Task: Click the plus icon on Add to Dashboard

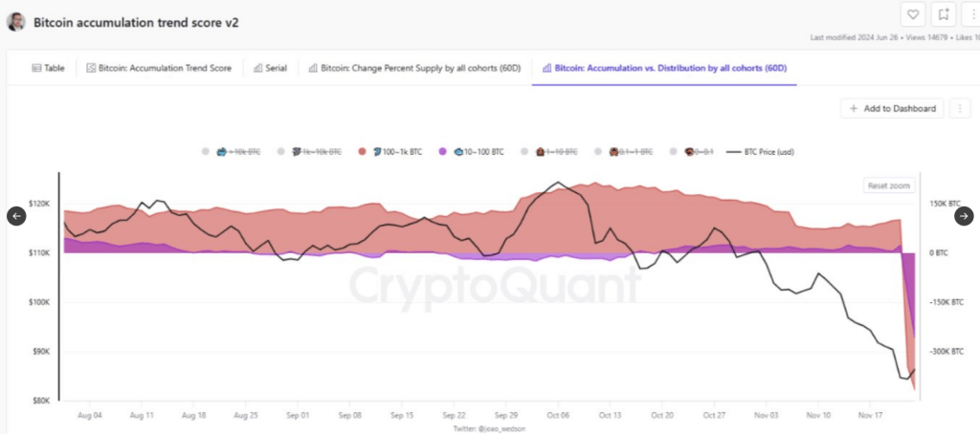Action: tap(853, 109)
